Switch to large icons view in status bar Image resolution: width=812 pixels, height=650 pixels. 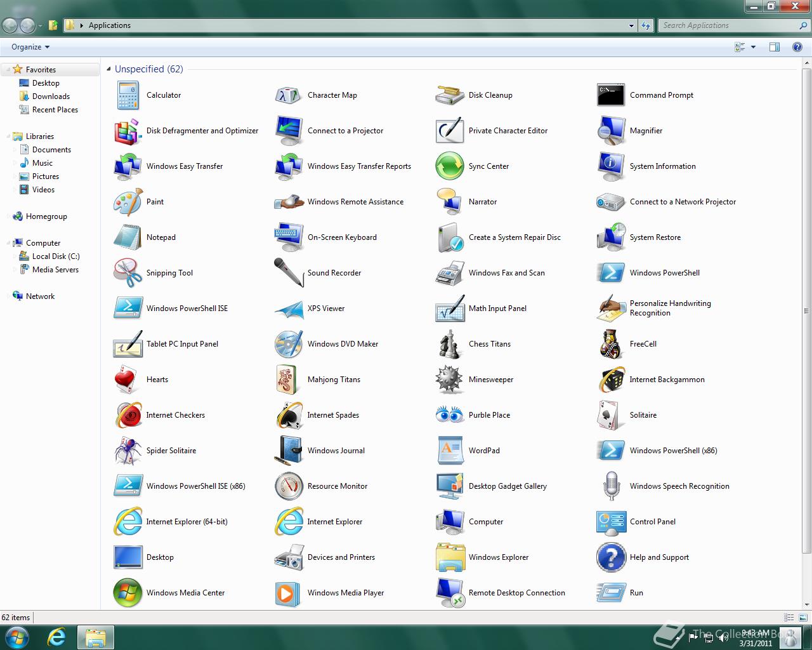tap(802, 617)
